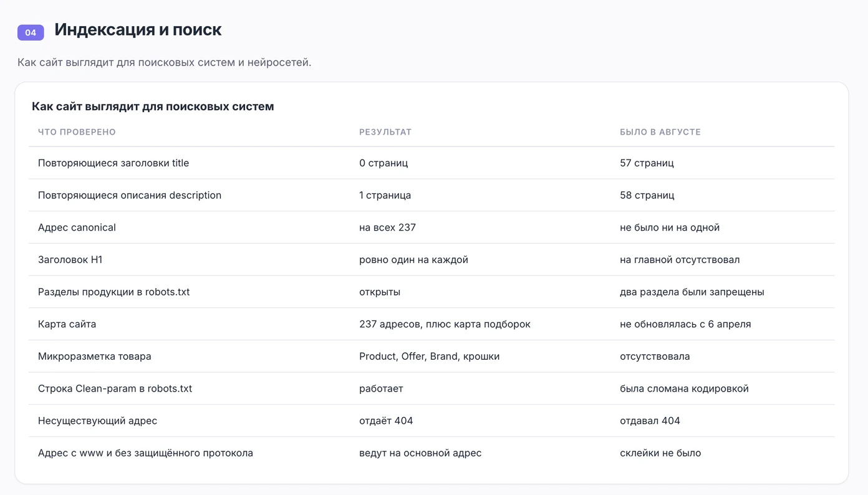Click 'два раздела были запрещены' cell

[692, 292]
